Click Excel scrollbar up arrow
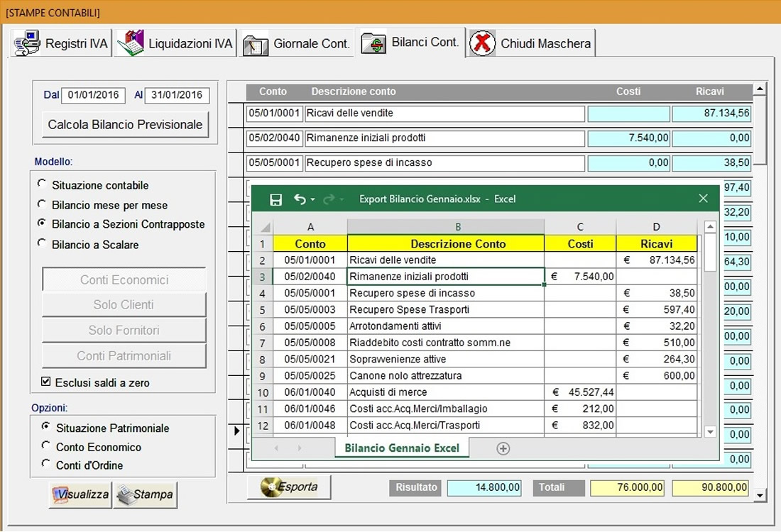The image size is (781, 532). click(x=710, y=227)
